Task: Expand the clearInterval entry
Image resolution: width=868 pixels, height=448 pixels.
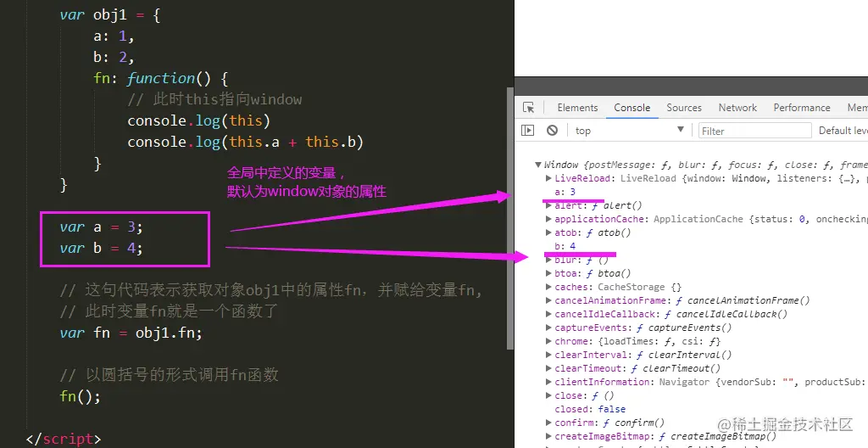Action: 548,355
